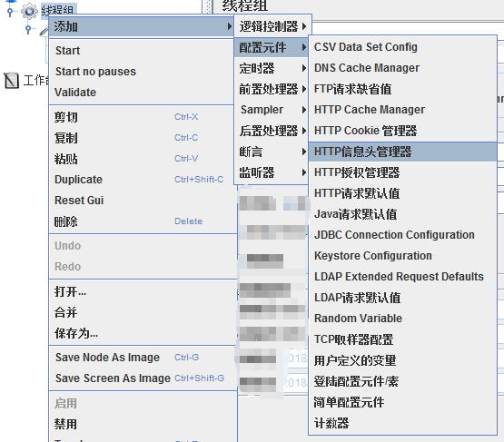Click the 线程组 gear icon in tree
Screen dimensions: 504x442
(29, 11)
